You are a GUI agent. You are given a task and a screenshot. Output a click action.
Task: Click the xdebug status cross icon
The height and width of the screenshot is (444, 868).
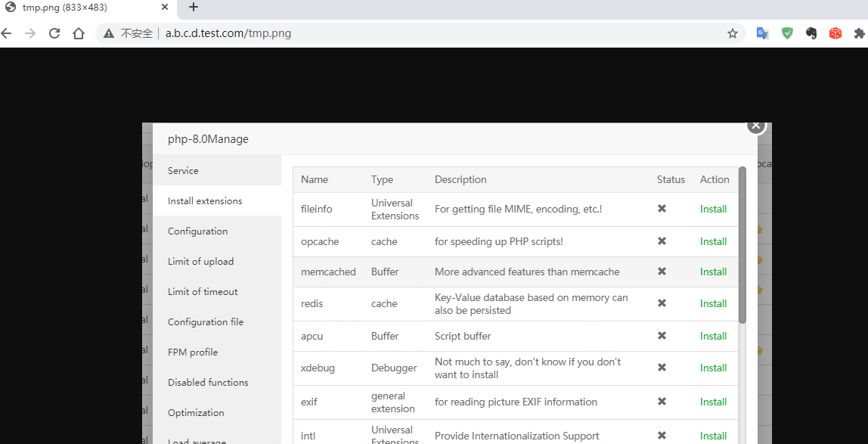point(662,368)
